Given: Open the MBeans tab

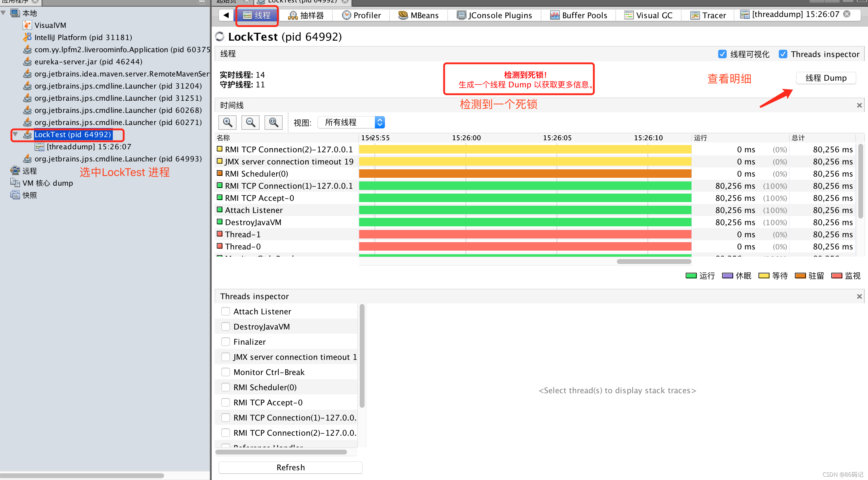Looking at the screenshot, I should (x=419, y=15).
